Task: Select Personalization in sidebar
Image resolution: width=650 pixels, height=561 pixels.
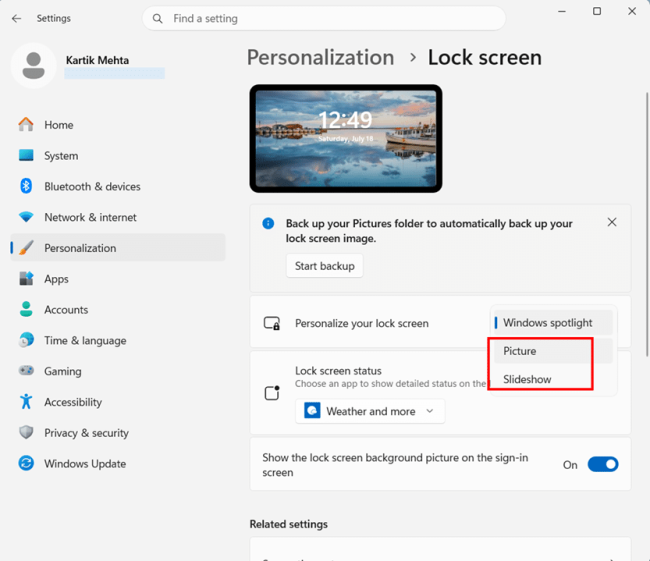Action: point(118,248)
